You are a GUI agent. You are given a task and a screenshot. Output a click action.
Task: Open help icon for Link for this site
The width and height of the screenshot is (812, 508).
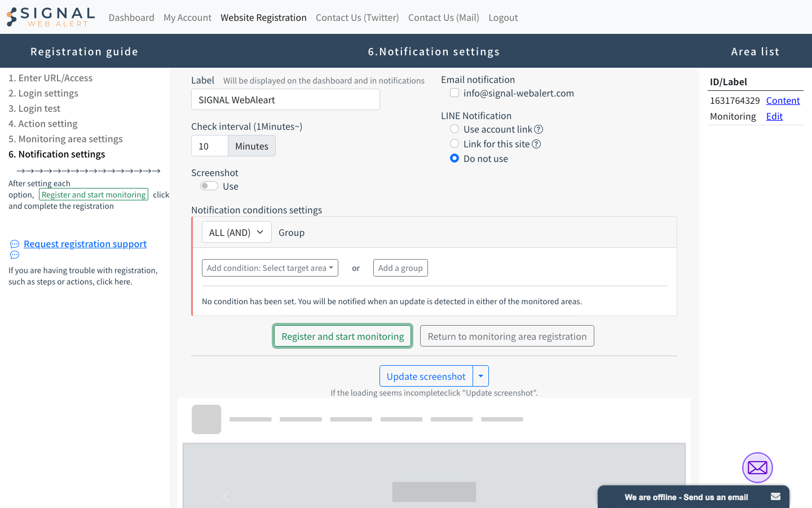(536, 144)
